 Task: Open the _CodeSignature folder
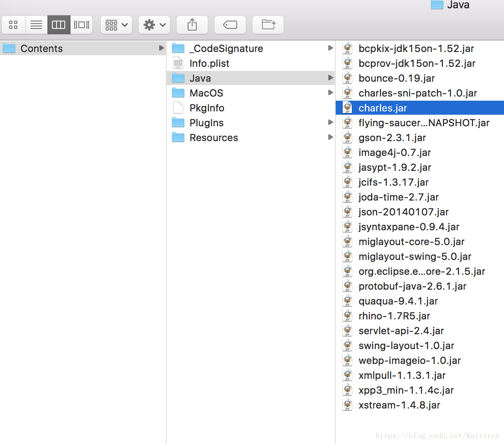251,48
